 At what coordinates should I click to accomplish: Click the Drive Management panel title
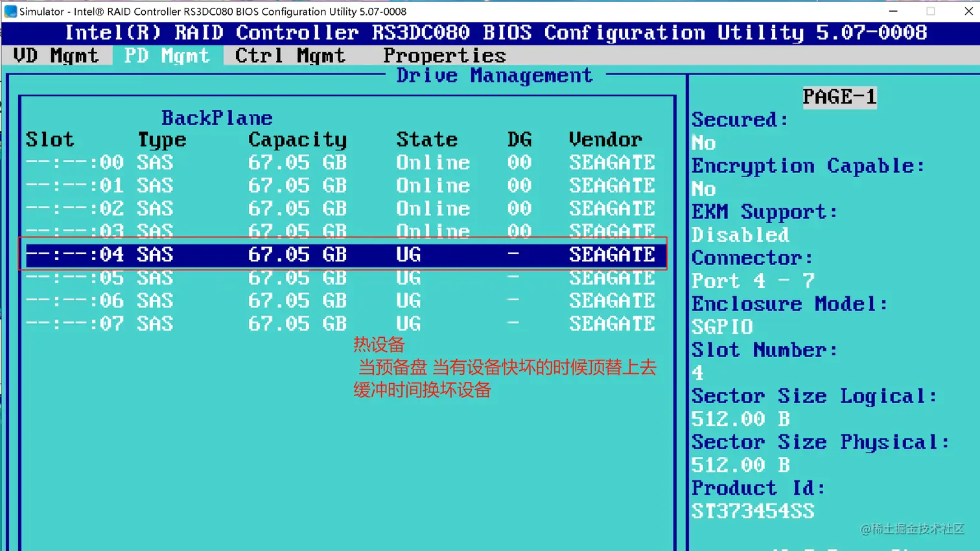click(495, 76)
